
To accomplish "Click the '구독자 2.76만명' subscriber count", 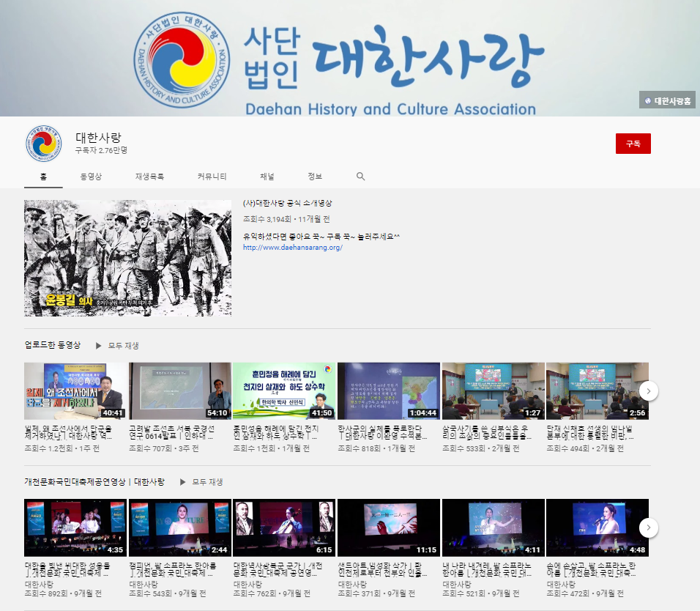I will click(101, 150).
